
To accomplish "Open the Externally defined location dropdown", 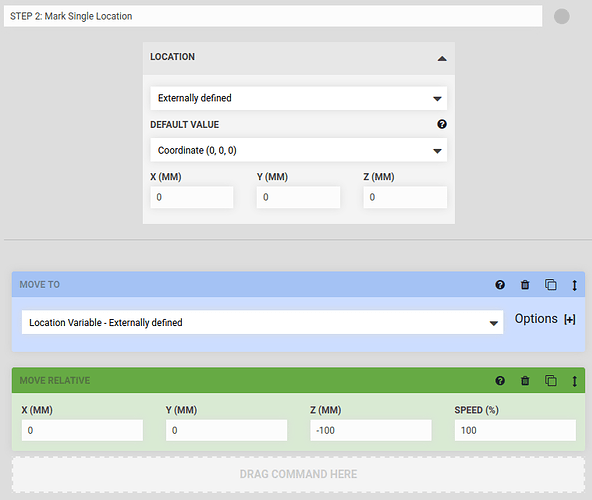I will pos(299,98).
